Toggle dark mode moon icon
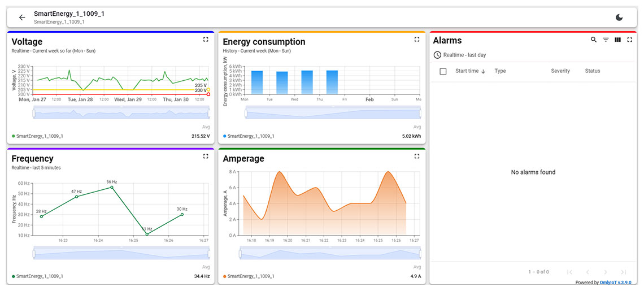 coord(619,18)
